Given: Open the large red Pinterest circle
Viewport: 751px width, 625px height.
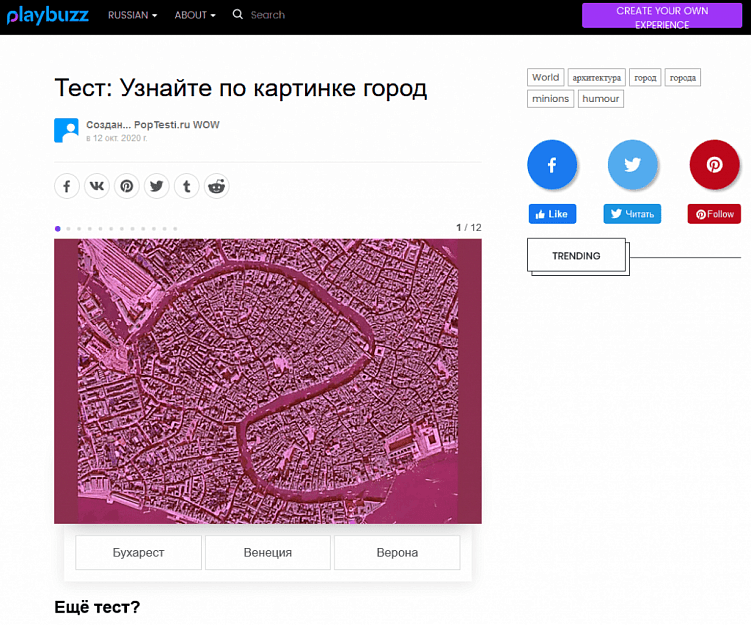Looking at the screenshot, I should pyautogui.click(x=714, y=165).
